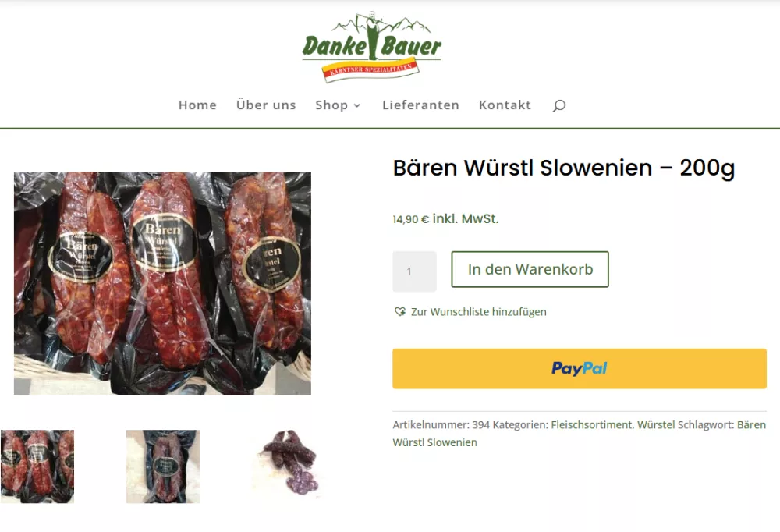Click the quantity input field
780x532 pixels.
pyautogui.click(x=414, y=271)
